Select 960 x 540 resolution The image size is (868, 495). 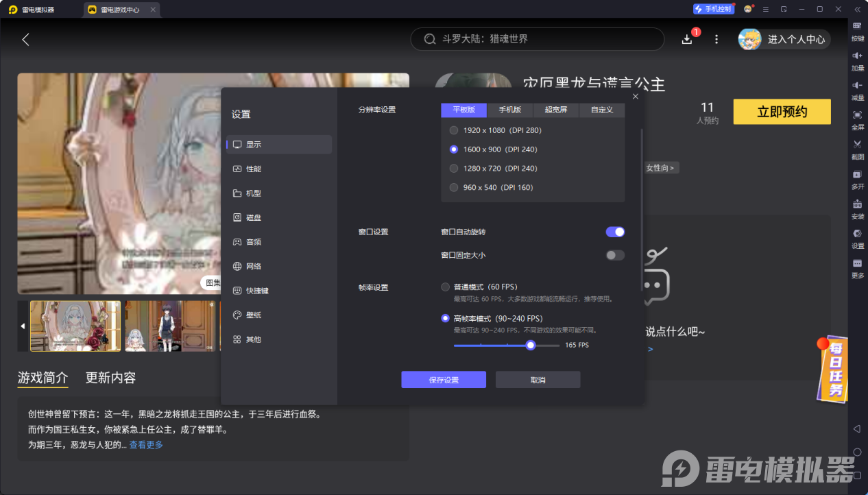[x=491, y=187]
